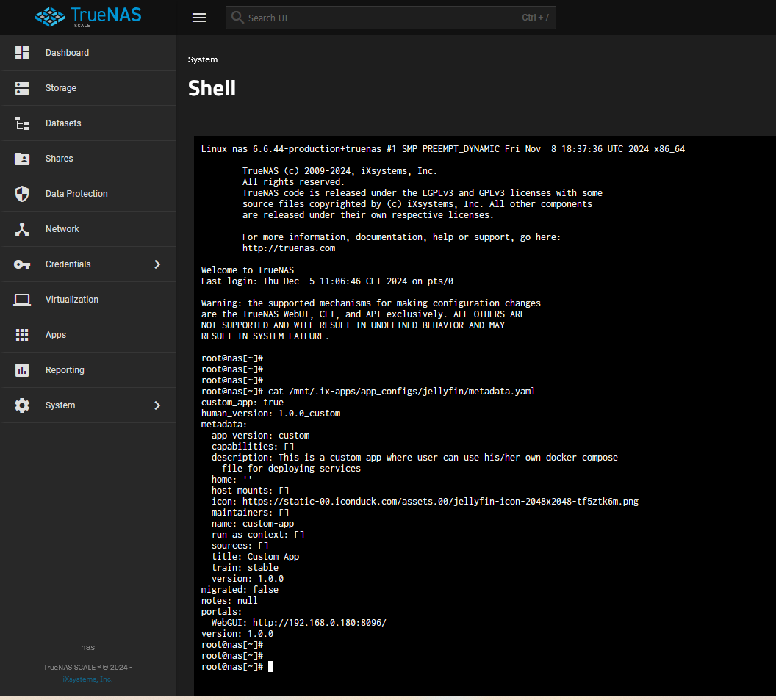The image size is (776, 700).
Task: Click the cat metadata.yaml command line
Action: click(368, 392)
